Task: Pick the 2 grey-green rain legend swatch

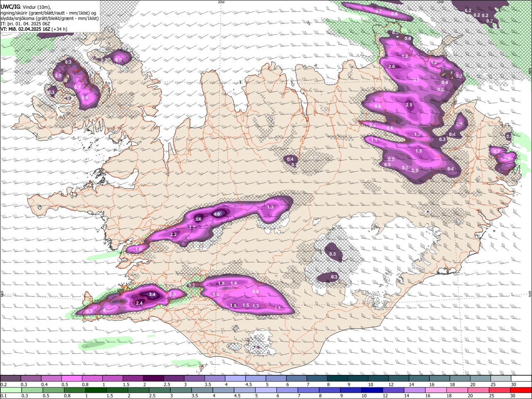Action: pyautogui.click(x=138, y=390)
